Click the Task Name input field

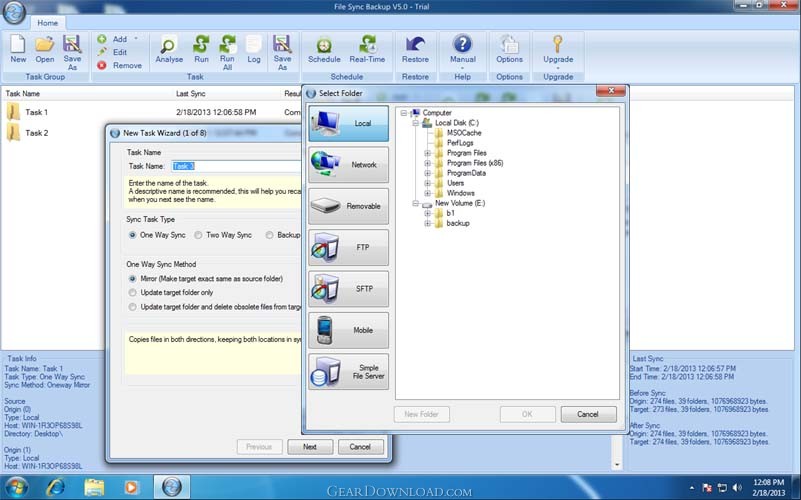tap(237, 166)
